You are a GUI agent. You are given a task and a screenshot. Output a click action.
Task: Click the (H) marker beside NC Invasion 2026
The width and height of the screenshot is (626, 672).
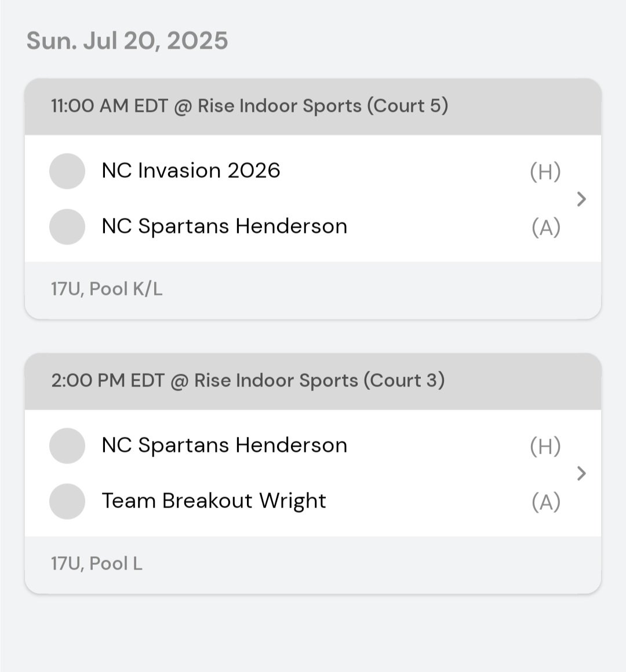(x=545, y=171)
